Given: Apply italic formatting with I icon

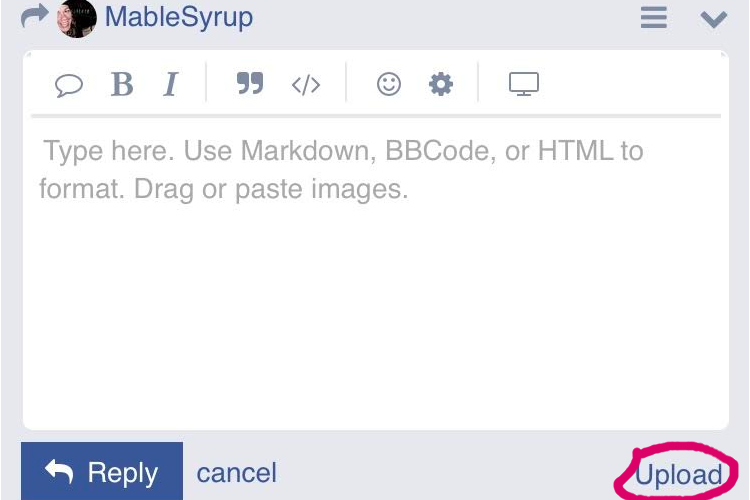Looking at the screenshot, I should 170,84.
